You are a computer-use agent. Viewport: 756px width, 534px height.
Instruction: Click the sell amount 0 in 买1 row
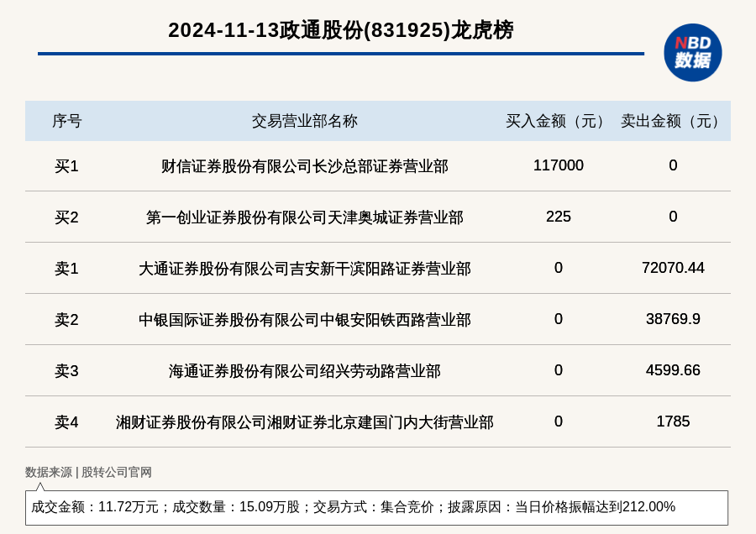pos(673,165)
